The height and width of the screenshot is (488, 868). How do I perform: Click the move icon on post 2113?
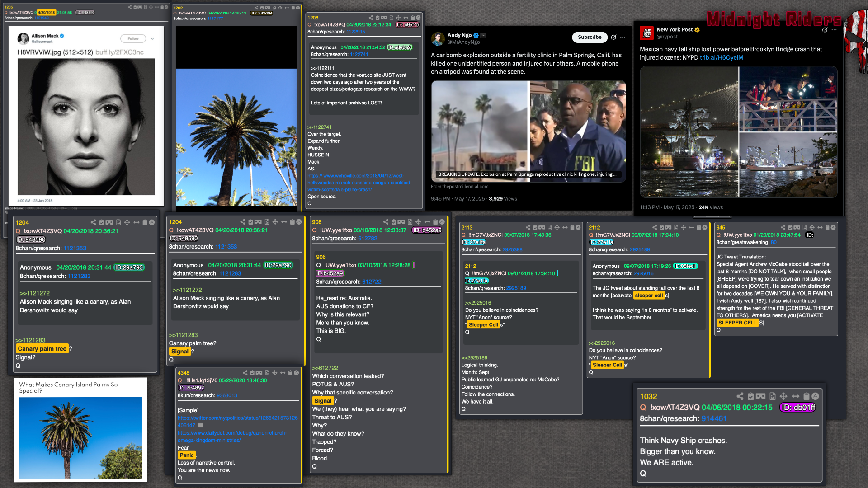[557, 227]
